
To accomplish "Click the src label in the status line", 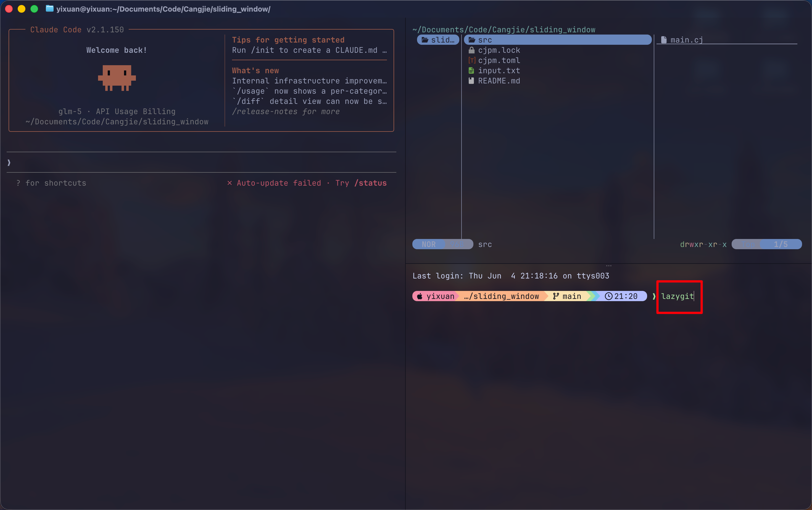I will 485,244.
